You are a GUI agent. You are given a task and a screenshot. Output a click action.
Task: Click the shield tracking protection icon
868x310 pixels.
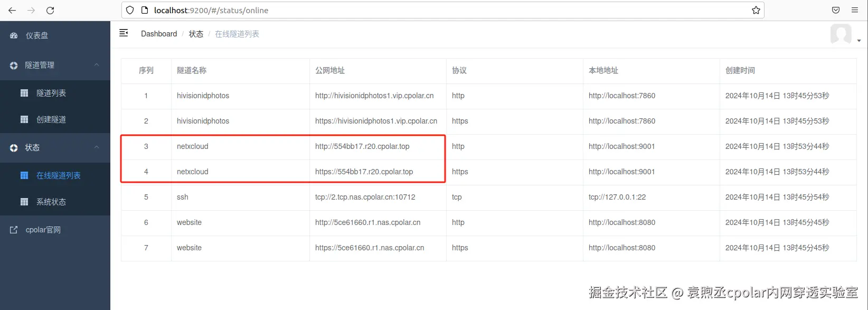[130, 10]
